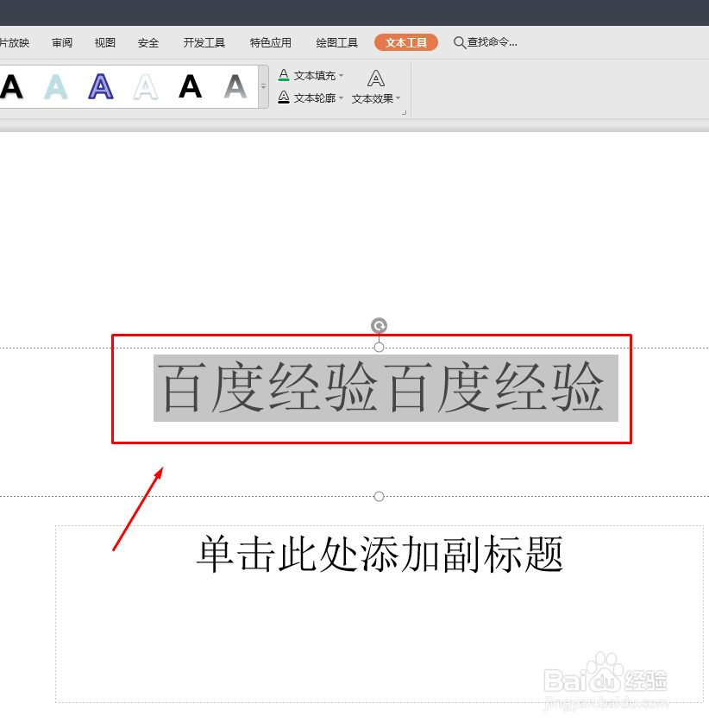Screen dimensions: 709x728
Task: Apply the white hollow text style
Action: 146,87
